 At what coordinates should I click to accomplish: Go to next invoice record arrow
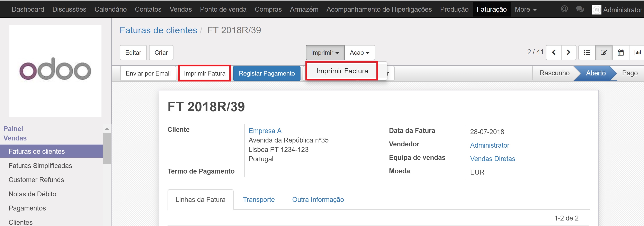click(x=568, y=52)
